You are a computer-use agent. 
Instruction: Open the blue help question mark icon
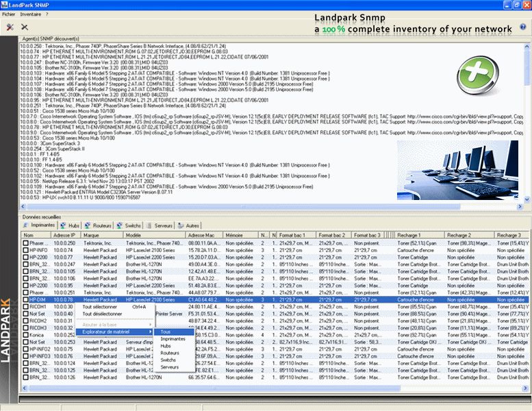pyautogui.click(x=523, y=27)
